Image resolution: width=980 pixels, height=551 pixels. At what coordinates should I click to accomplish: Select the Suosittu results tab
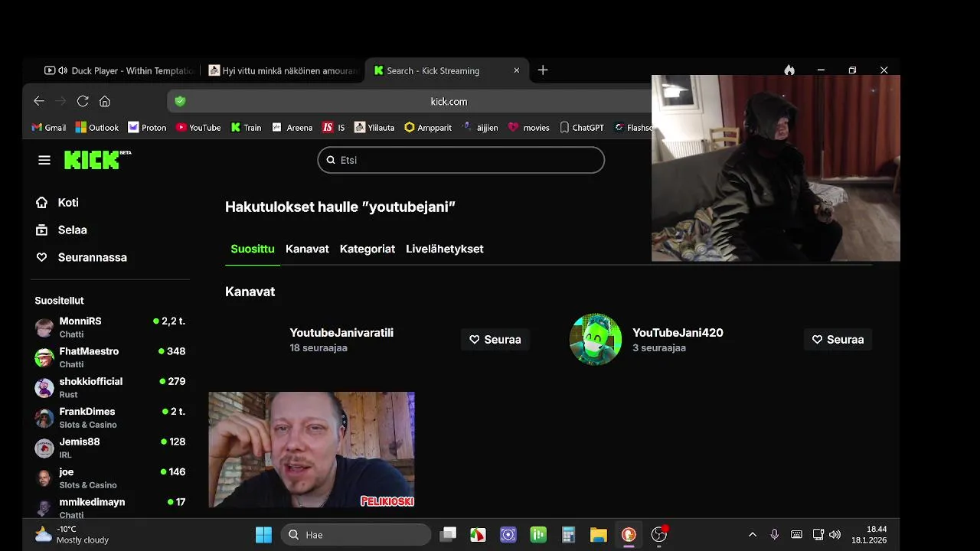coord(253,249)
